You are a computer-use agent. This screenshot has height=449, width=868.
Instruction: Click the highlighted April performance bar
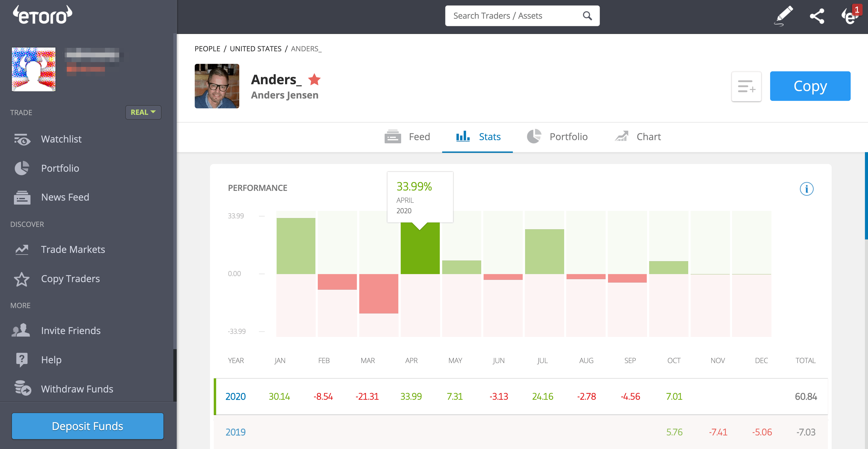click(x=420, y=248)
